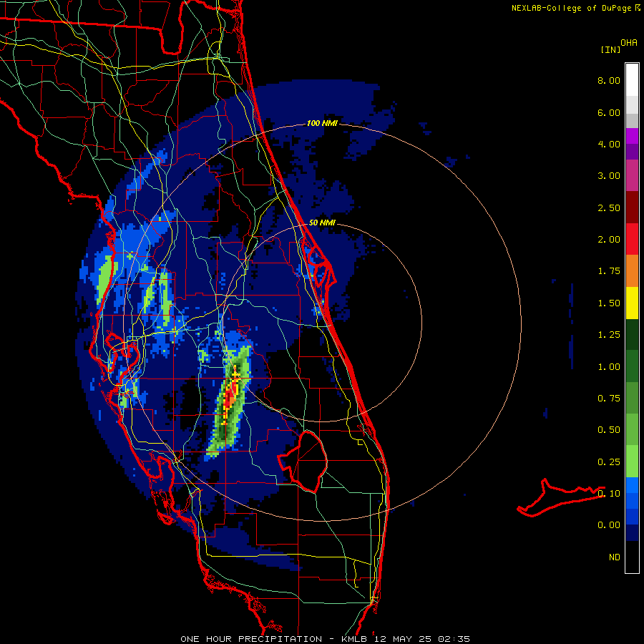Click the red island outline near legend 0.10
Image resolution: width=644 pixels, height=644 pixels.
pos(560,497)
